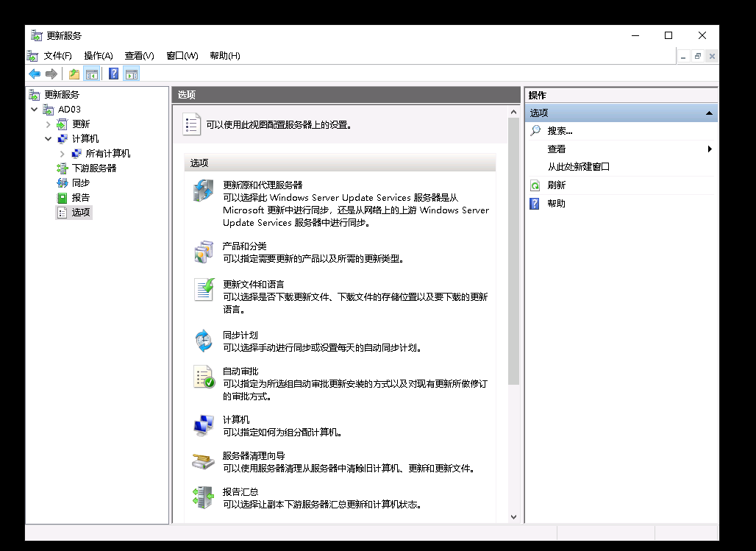Image resolution: width=756 pixels, height=551 pixels.
Task: Open 服务器清理向导 option link
Action: click(x=254, y=456)
